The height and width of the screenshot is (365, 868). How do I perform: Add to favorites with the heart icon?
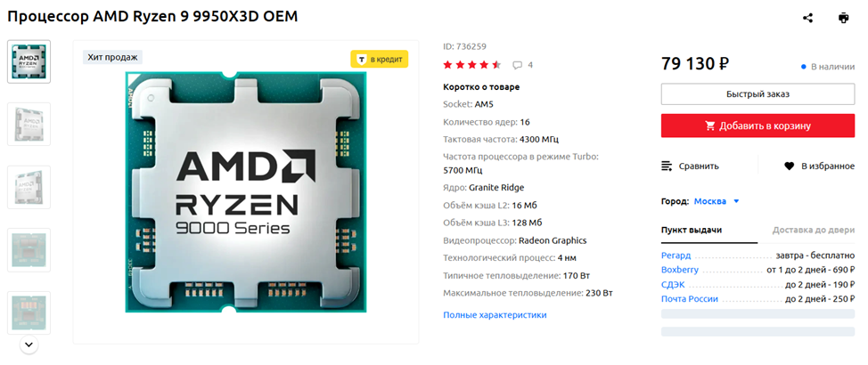(x=789, y=166)
